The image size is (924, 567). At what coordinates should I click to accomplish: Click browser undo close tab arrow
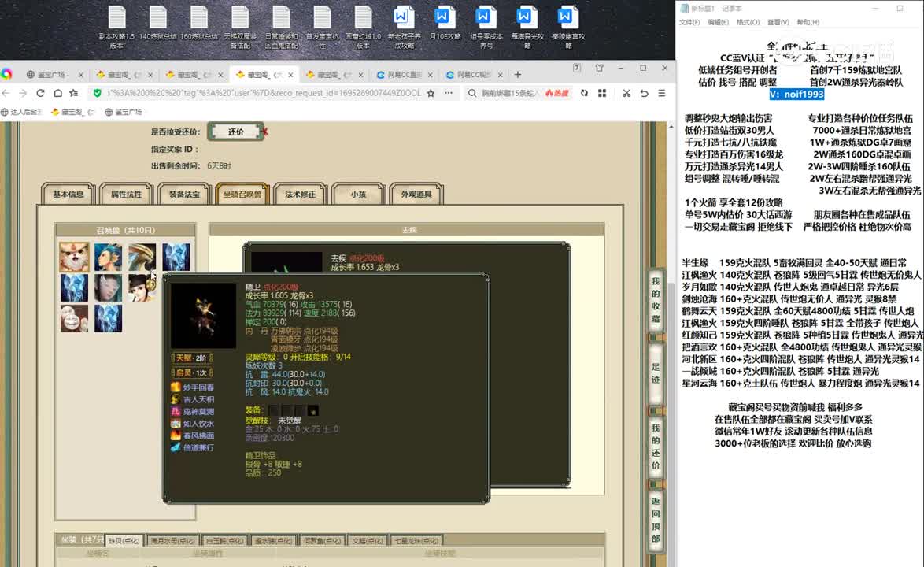(644, 93)
